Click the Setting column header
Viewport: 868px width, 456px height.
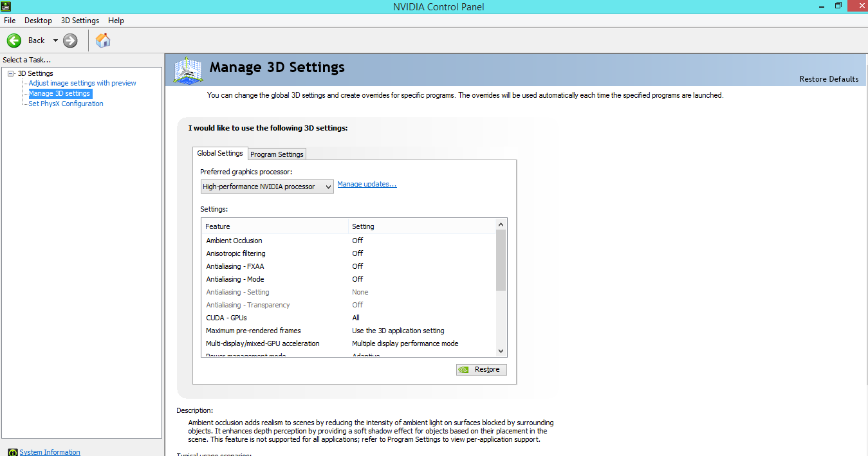(422, 226)
